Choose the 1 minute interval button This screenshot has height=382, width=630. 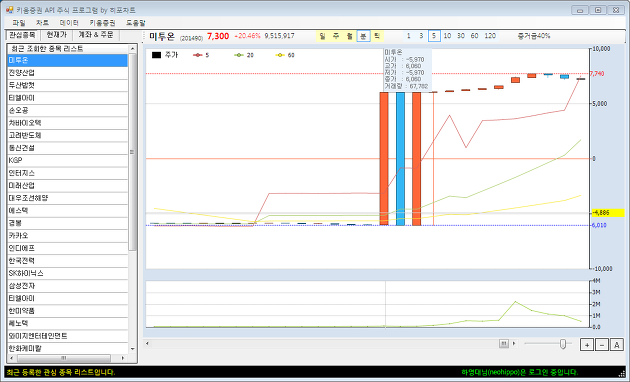(x=409, y=36)
